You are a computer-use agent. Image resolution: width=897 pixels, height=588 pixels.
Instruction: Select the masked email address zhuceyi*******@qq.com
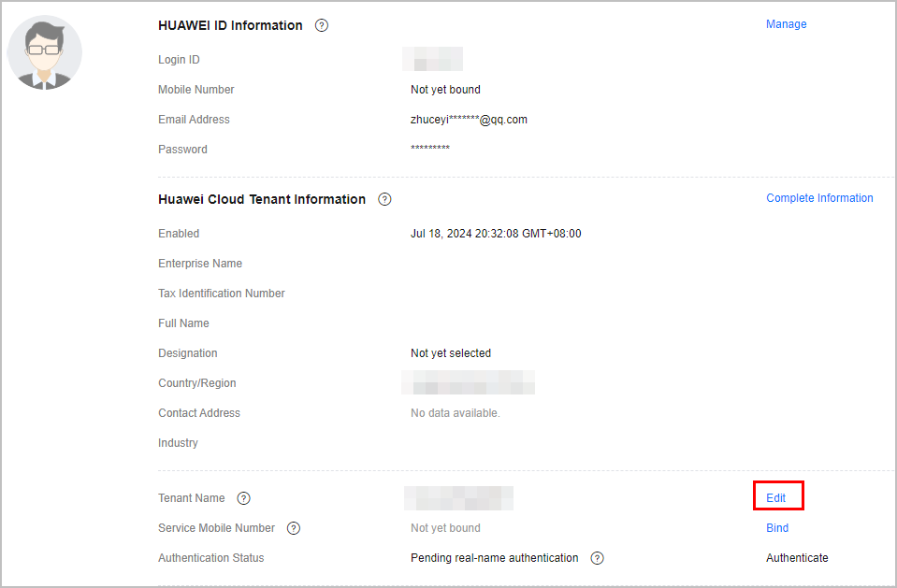pyautogui.click(x=469, y=120)
